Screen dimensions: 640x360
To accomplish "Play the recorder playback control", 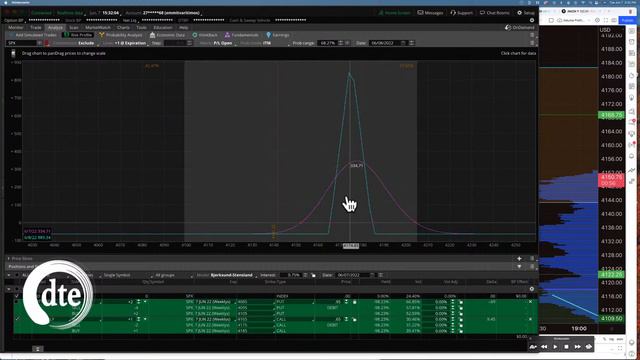I will pyautogui.click(x=555, y=347).
